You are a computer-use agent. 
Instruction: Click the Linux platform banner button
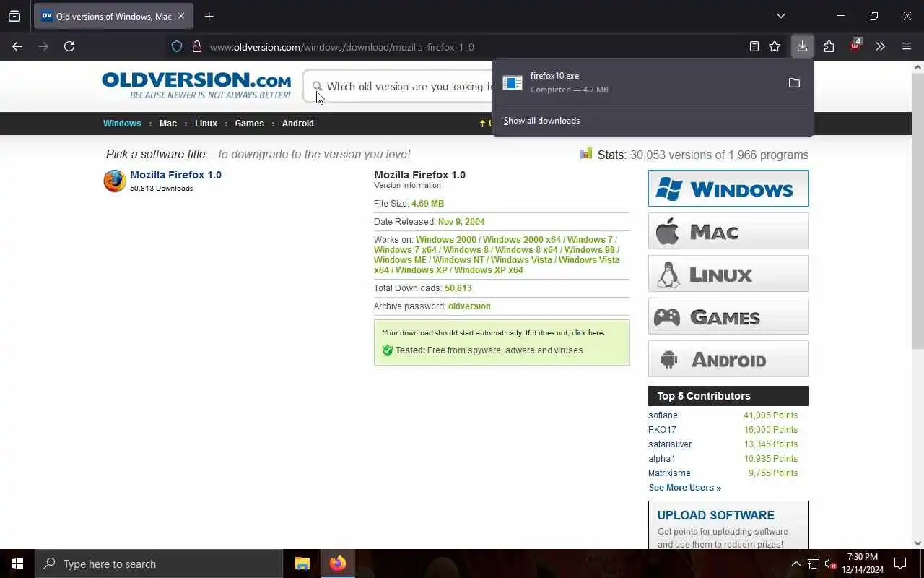728,274
